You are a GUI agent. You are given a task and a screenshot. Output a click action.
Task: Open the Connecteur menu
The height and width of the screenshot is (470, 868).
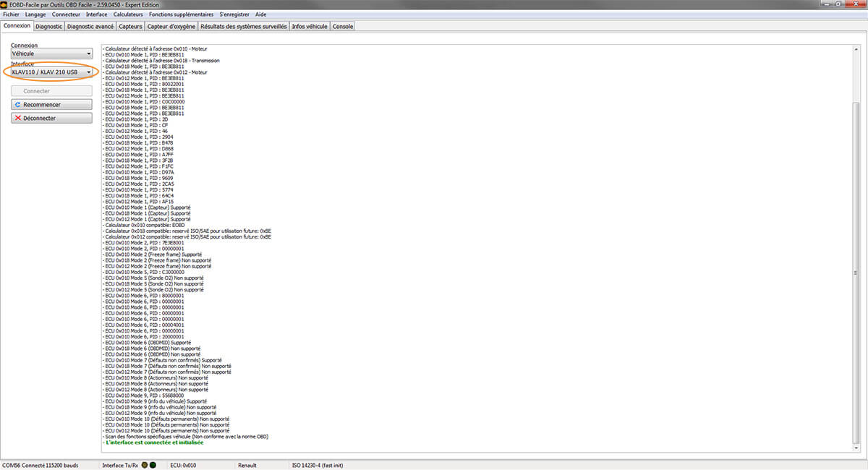pyautogui.click(x=67, y=14)
